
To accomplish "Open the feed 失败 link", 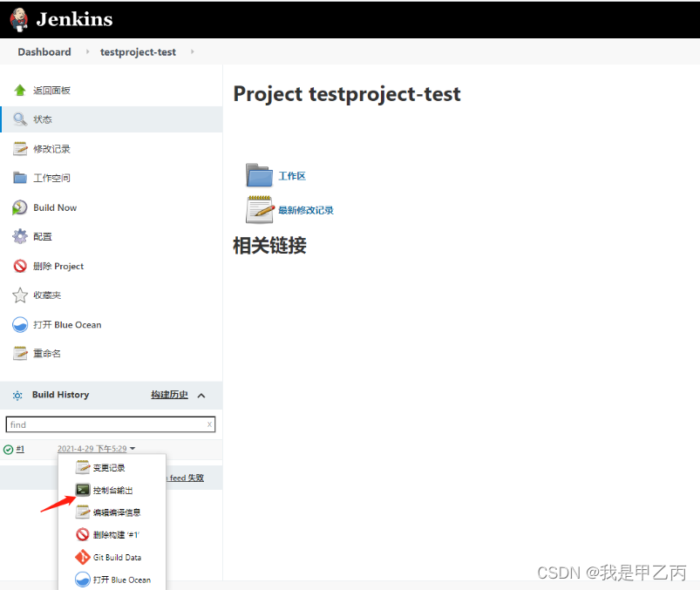I will [187, 478].
